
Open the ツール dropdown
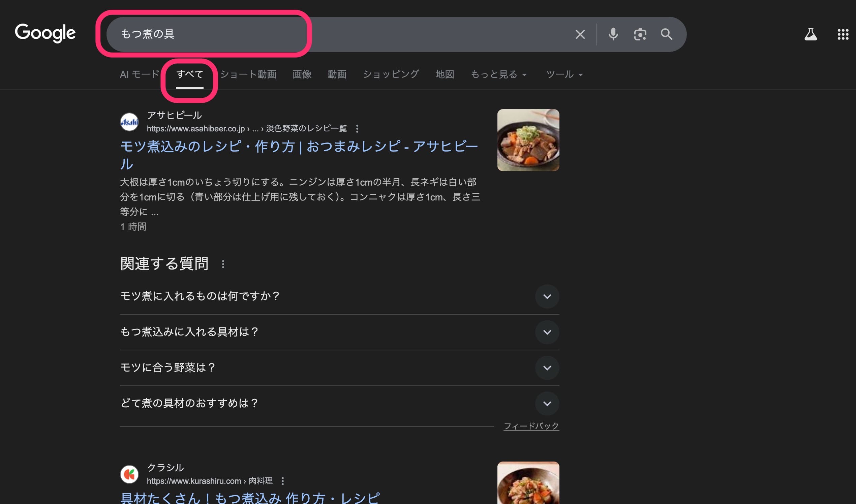pos(564,74)
